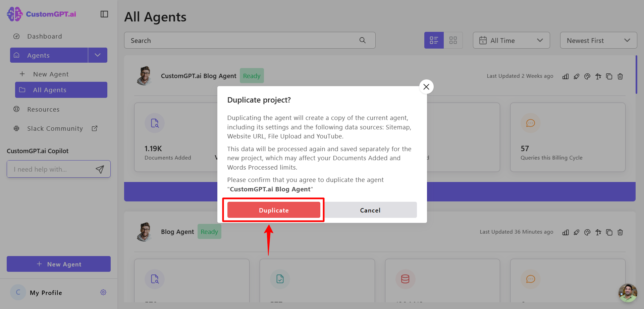Open the CustomGPT.ai logo home

(x=42, y=14)
